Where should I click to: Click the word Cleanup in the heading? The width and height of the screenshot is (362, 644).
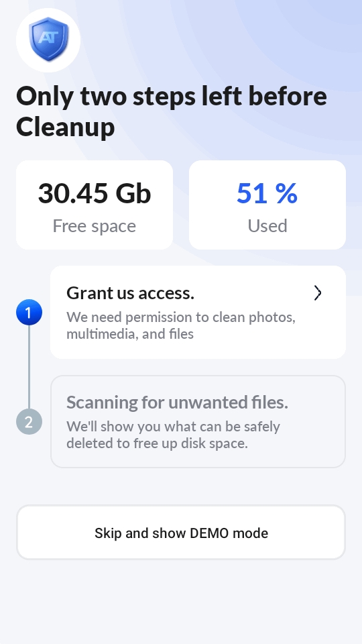coord(65,127)
